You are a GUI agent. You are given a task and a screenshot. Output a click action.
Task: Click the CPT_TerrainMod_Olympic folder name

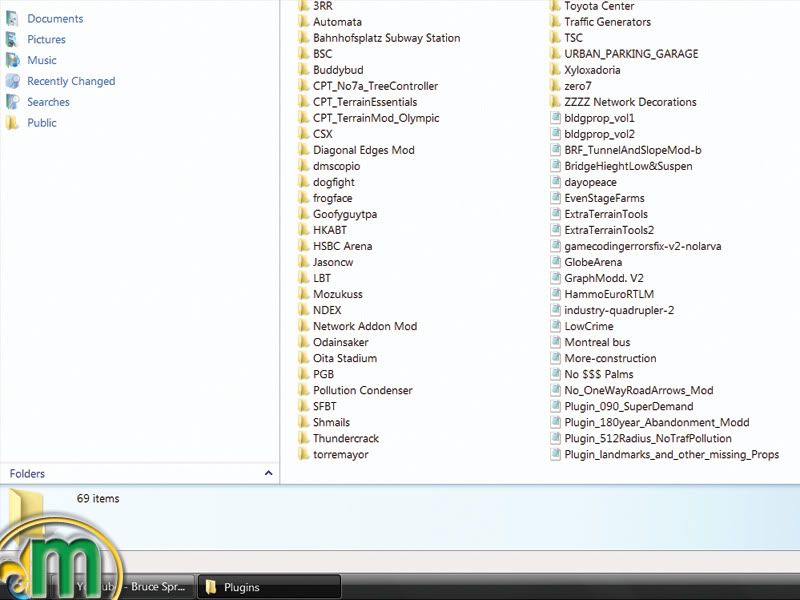tap(376, 118)
